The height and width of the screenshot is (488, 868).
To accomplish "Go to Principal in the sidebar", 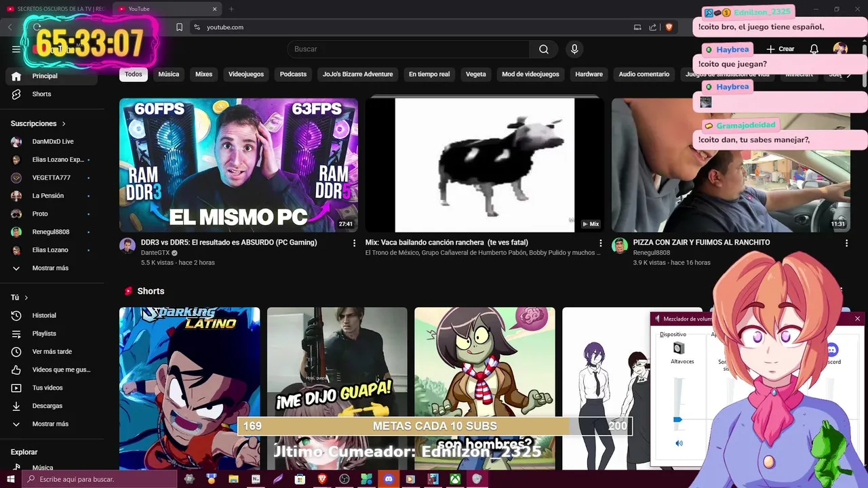I will pos(52,76).
